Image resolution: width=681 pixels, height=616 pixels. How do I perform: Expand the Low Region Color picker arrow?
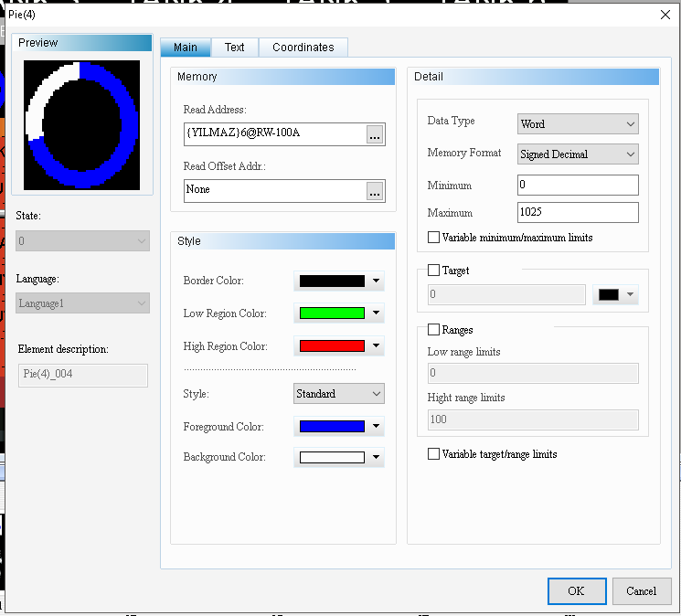[x=376, y=313]
